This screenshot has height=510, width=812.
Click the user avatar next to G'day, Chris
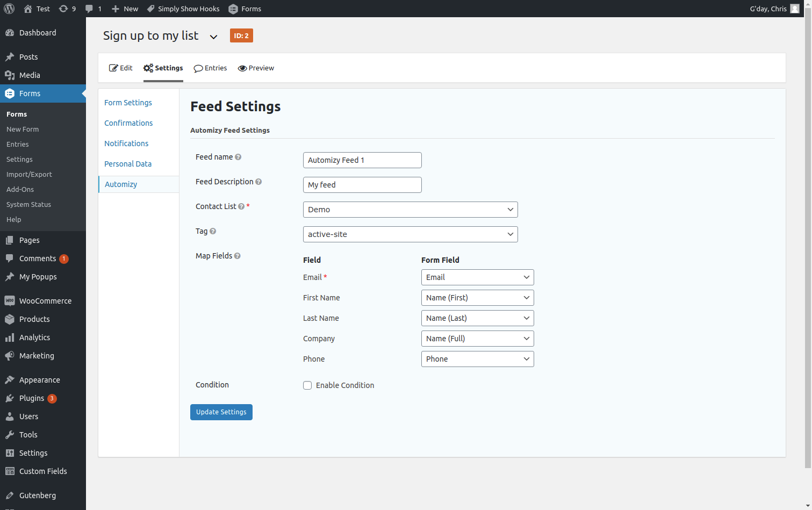[795, 9]
